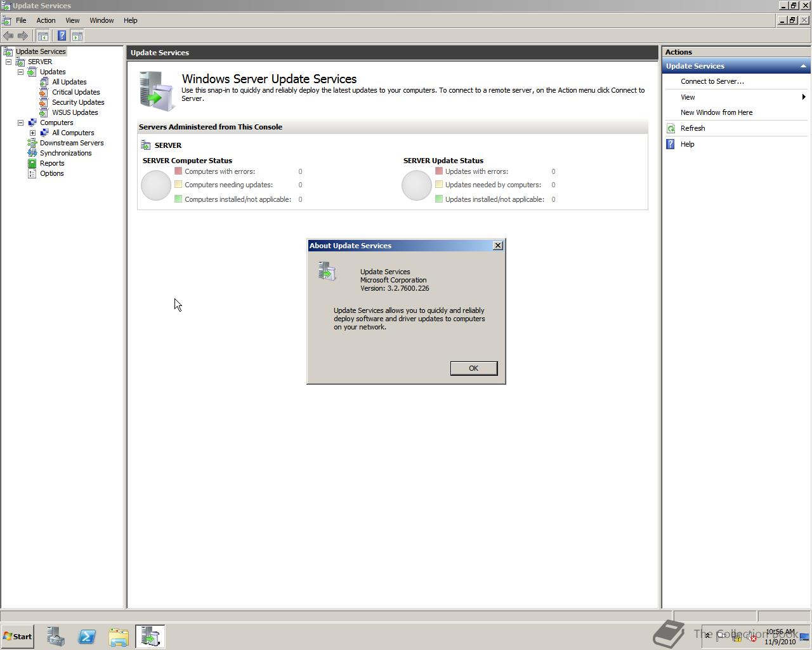Select Synchronizations label in tree
812x650 pixels.
(66, 153)
